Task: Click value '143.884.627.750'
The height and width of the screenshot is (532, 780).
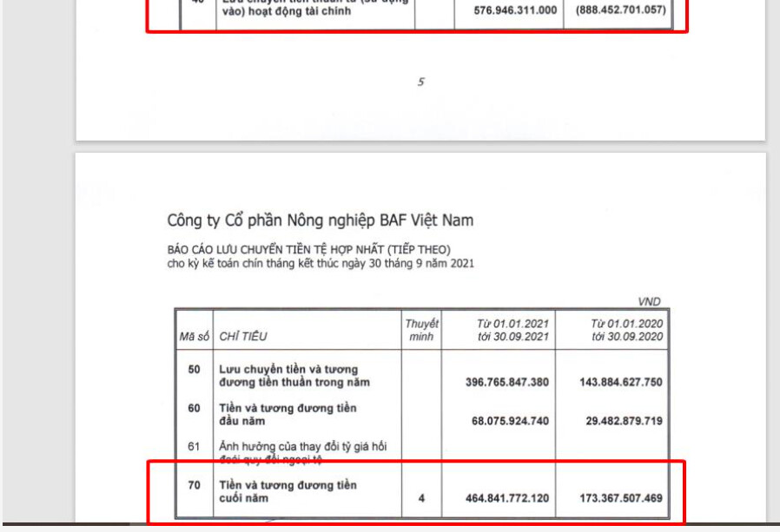Action: pos(621,383)
